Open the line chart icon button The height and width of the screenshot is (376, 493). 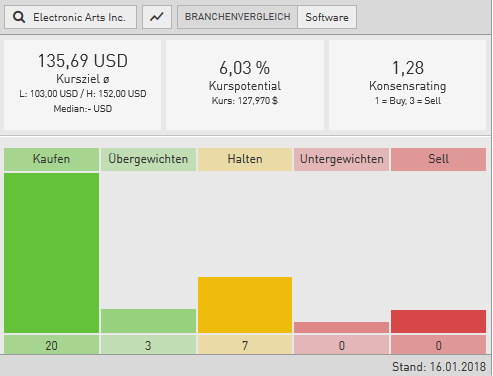(x=157, y=17)
